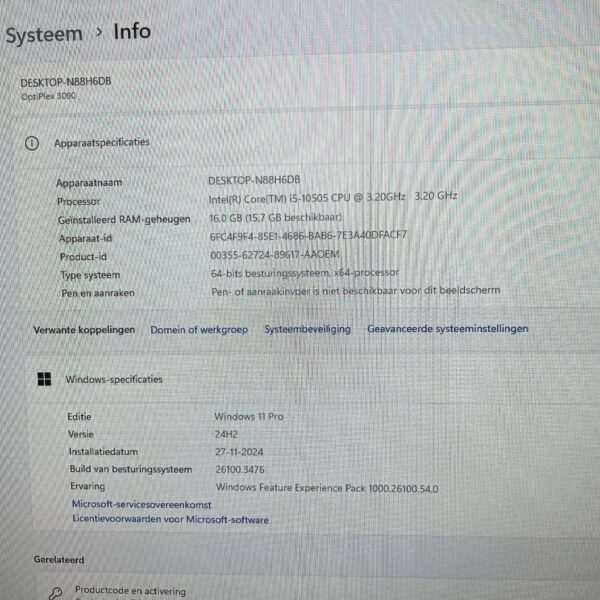Viewport: 600px width, 600px height.
Task: Click the Processor label
Action: pyautogui.click(x=79, y=201)
